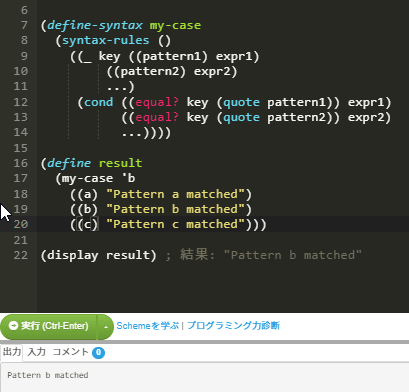Click line number 7 in the gutter
409x392 pixels.
(x=24, y=25)
